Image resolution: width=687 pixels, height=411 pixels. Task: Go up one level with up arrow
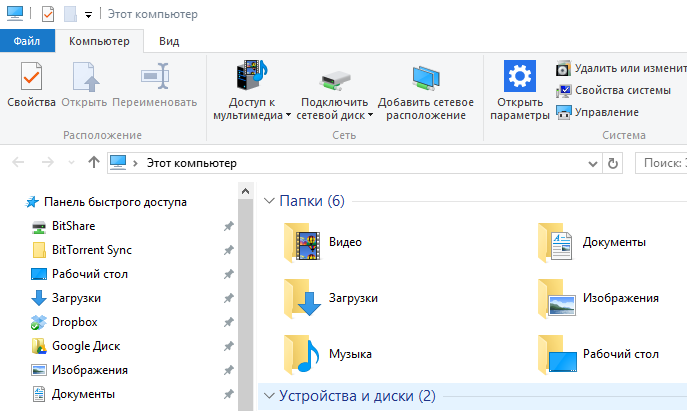point(93,163)
